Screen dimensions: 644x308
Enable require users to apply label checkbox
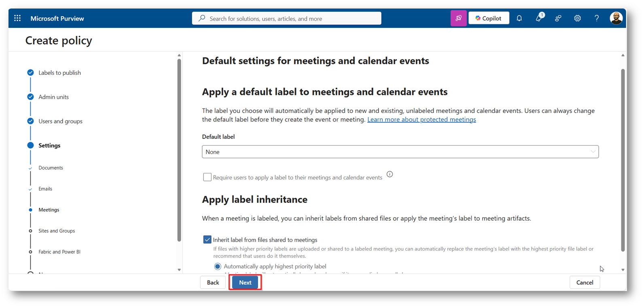pos(207,177)
